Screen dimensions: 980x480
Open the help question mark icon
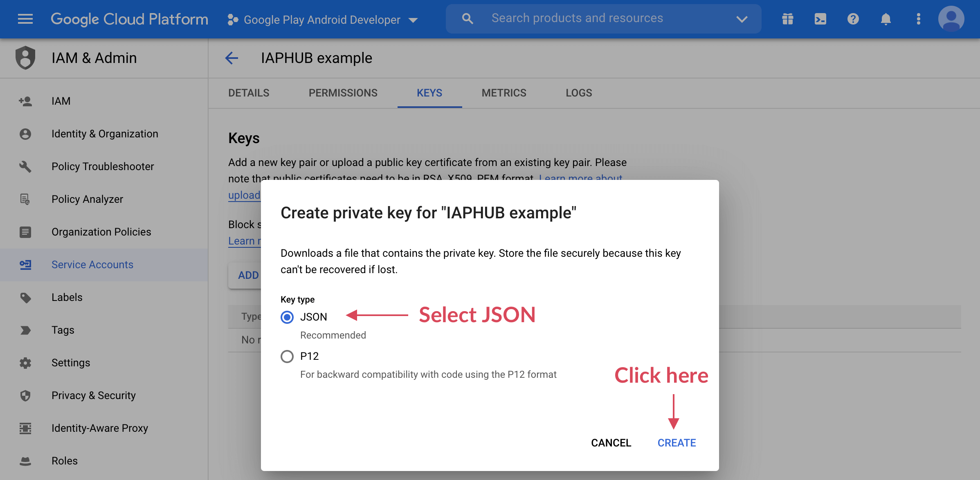pyautogui.click(x=853, y=19)
